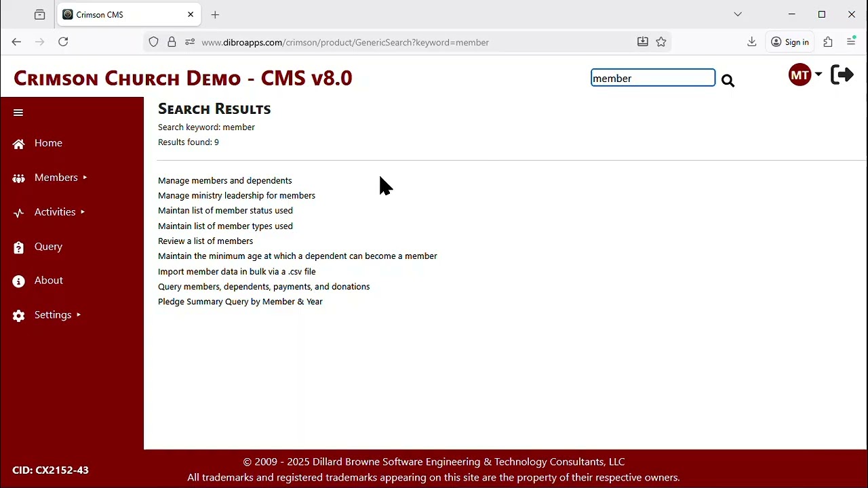Open Maintan list of member status used
The image size is (868, 488).
225,211
